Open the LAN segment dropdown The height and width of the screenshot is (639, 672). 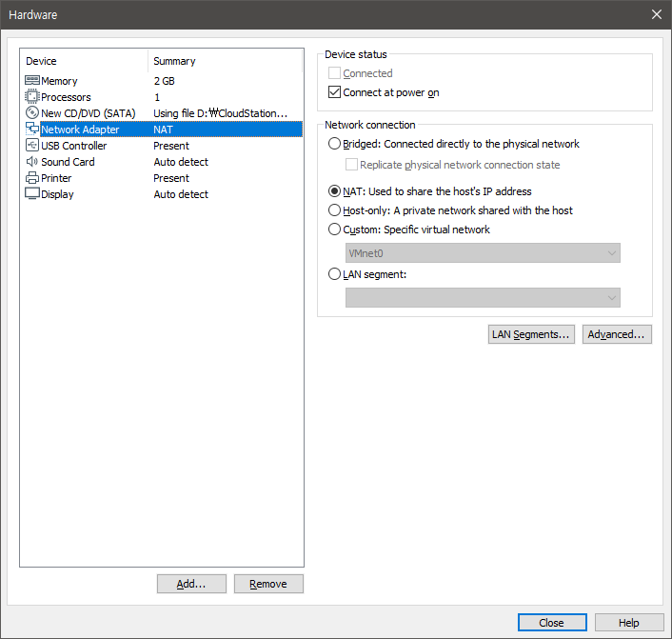[483, 298]
